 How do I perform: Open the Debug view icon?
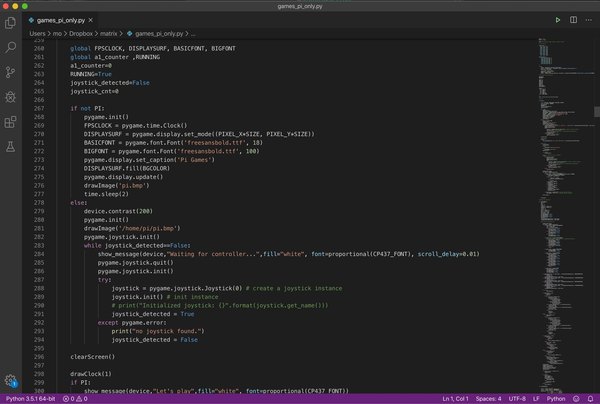(10, 97)
